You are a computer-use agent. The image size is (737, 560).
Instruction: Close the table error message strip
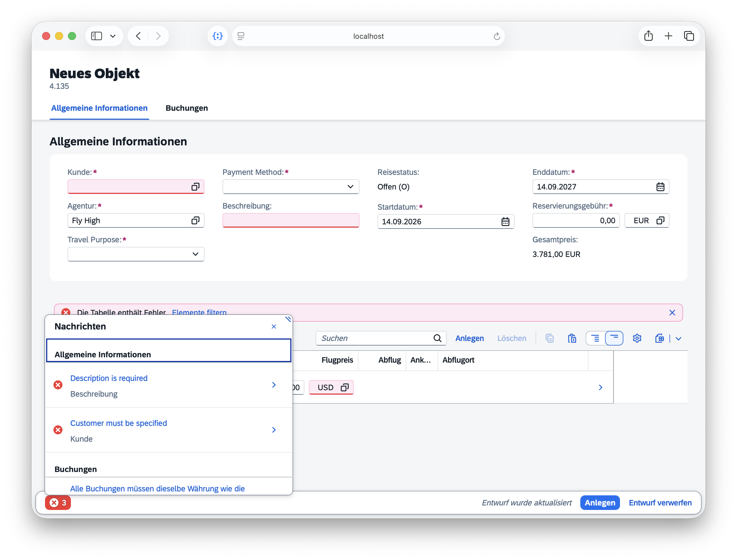pyautogui.click(x=672, y=312)
